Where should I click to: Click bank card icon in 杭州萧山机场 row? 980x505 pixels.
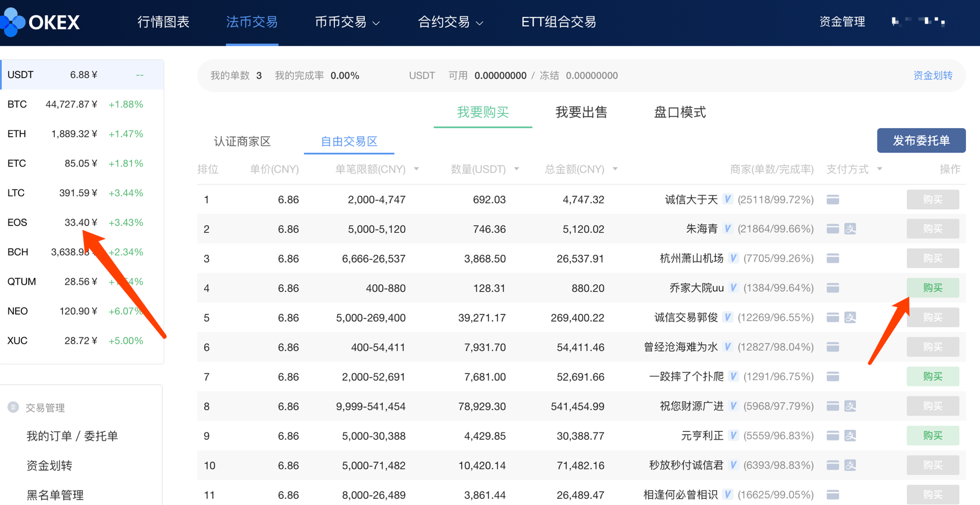click(833, 259)
